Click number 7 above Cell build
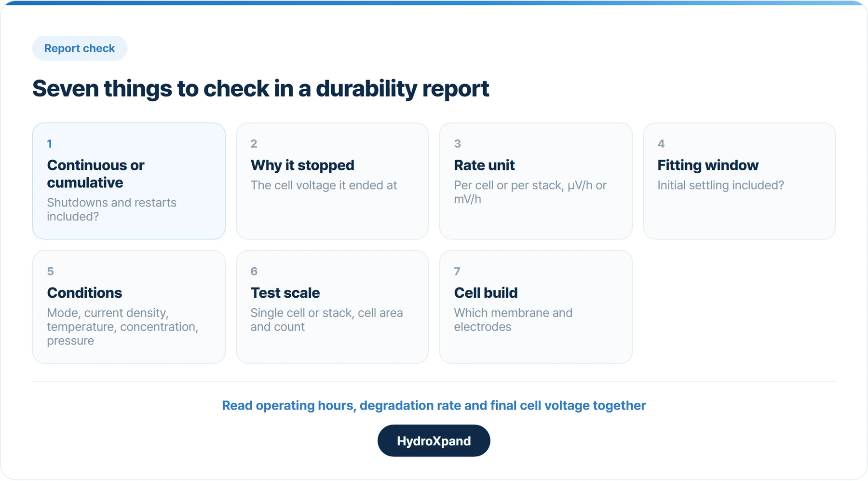 [x=457, y=271]
